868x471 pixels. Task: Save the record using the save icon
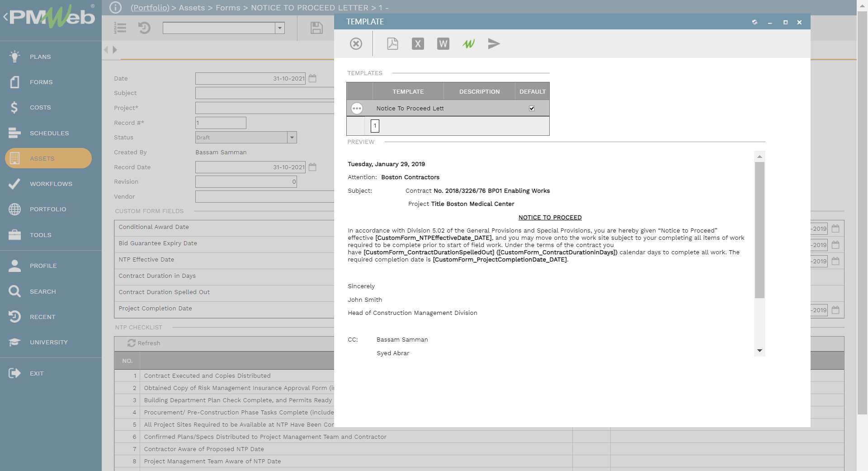316,28
